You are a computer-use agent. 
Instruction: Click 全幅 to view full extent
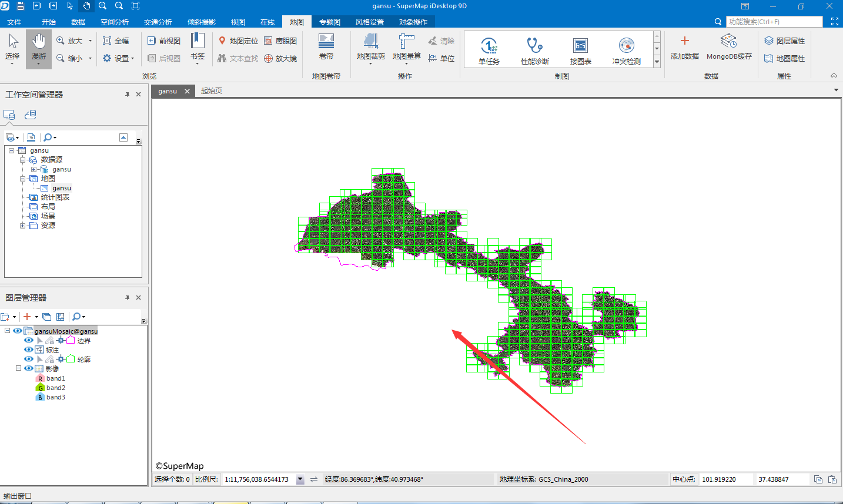(x=116, y=41)
